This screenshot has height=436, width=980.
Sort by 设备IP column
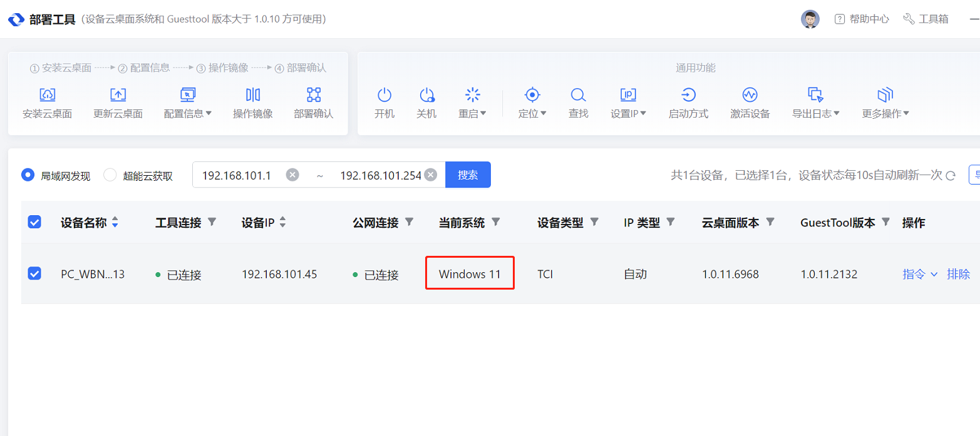click(282, 223)
